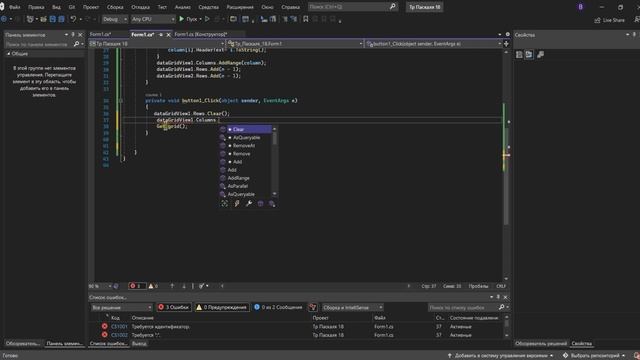The height and width of the screenshot is (360, 640).
Task: Open the Тр Паскаля 18 project scope dropdown
Action: click(157, 44)
